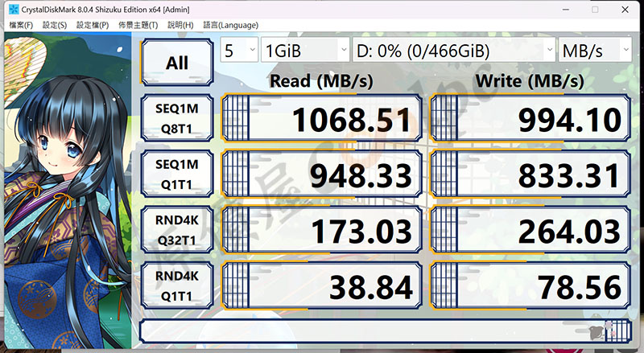Start the SEQ1M Q8T1 test
This screenshot has width=644, height=353.
click(x=177, y=118)
